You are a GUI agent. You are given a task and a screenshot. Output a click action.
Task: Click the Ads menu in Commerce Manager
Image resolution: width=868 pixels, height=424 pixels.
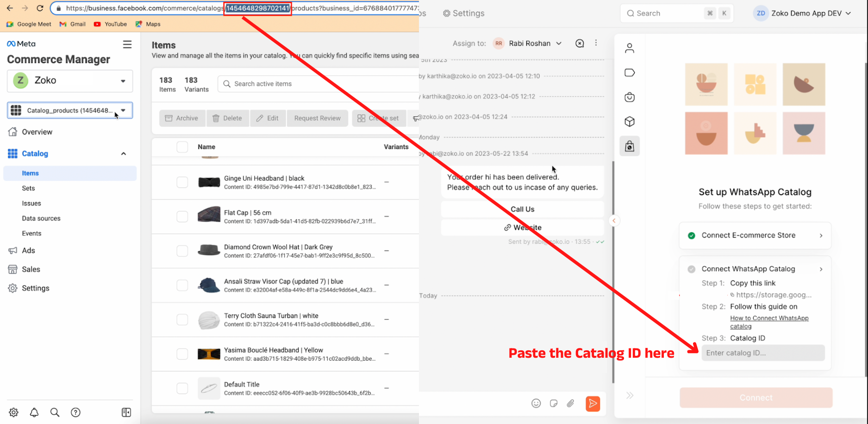22,251
